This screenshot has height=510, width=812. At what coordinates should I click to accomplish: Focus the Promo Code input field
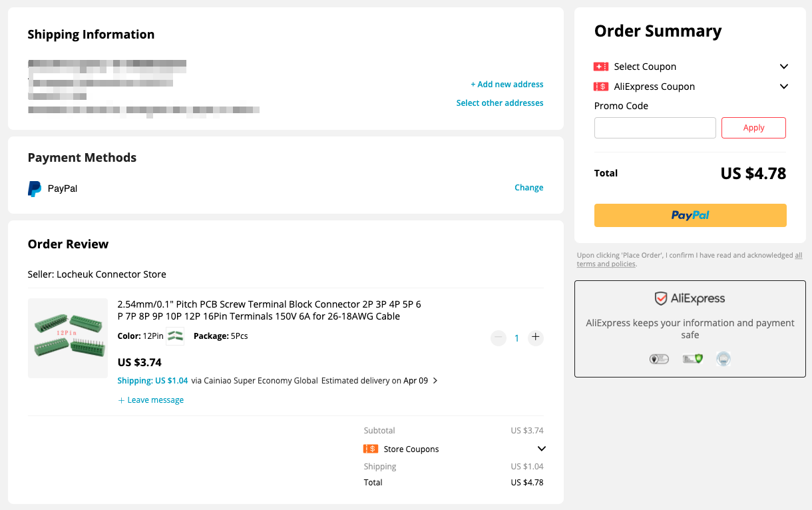click(x=655, y=128)
